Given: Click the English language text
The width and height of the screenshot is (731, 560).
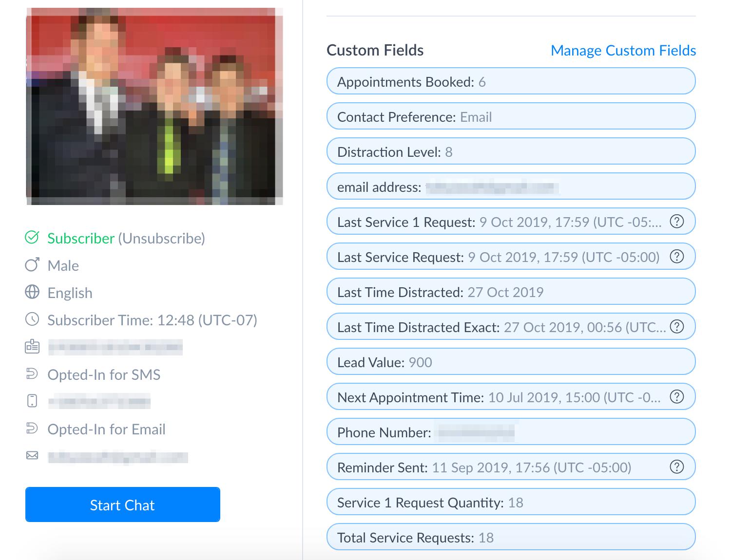Looking at the screenshot, I should [70, 293].
